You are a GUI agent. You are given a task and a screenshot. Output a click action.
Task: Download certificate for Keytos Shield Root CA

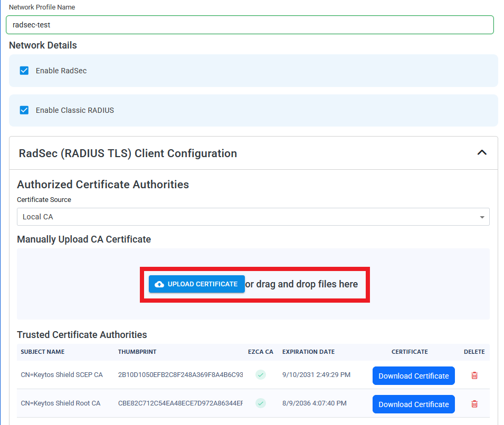point(413,404)
